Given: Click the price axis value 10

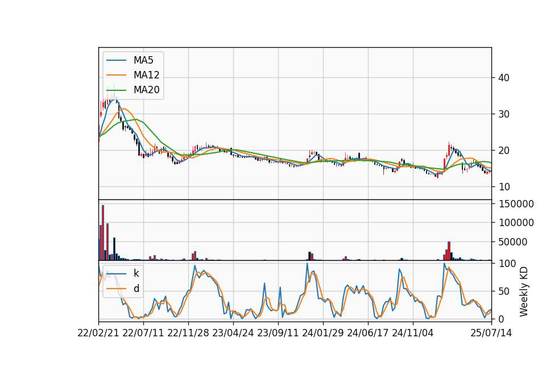Looking at the screenshot, I should tap(504, 187).
